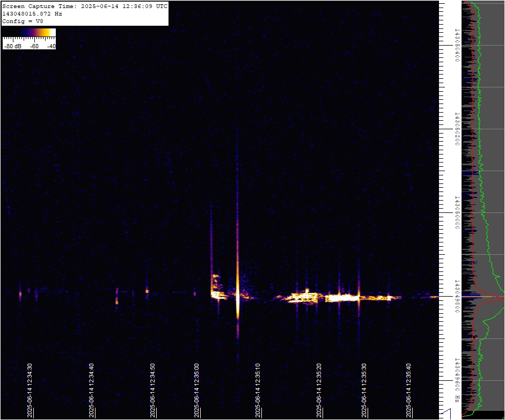Screen dimensions: 505x420
Task: Click the -60 color scale label
Action: coord(34,46)
